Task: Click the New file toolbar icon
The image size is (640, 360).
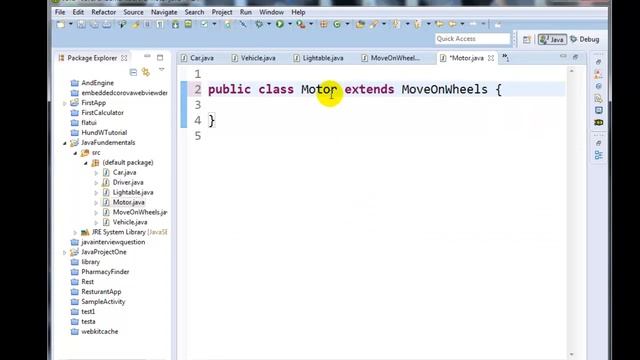Action: pyautogui.click(x=60, y=24)
